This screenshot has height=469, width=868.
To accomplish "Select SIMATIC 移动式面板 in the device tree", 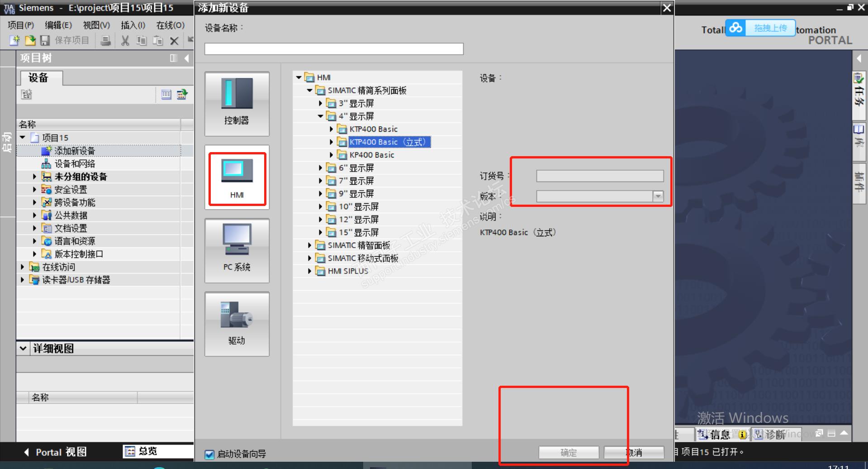I will point(363,258).
